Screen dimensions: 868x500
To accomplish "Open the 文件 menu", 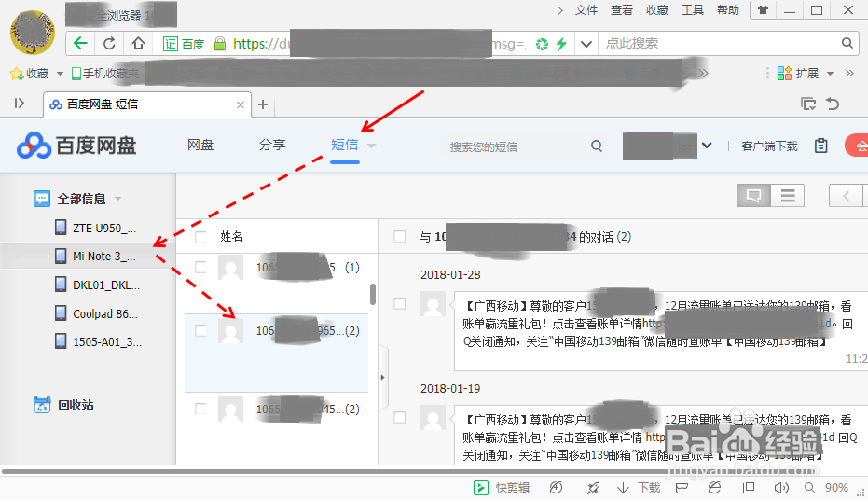I will [x=586, y=10].
